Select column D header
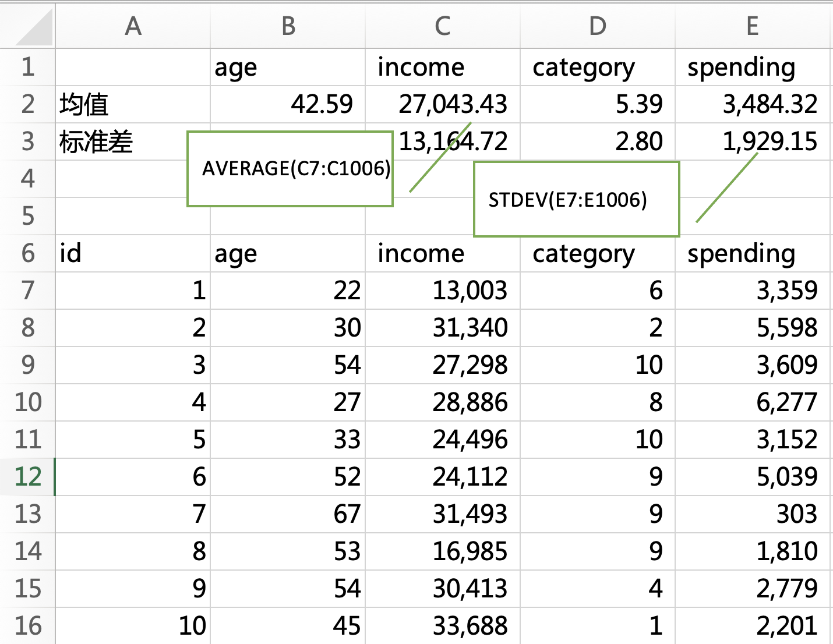 tap(598, 26)
